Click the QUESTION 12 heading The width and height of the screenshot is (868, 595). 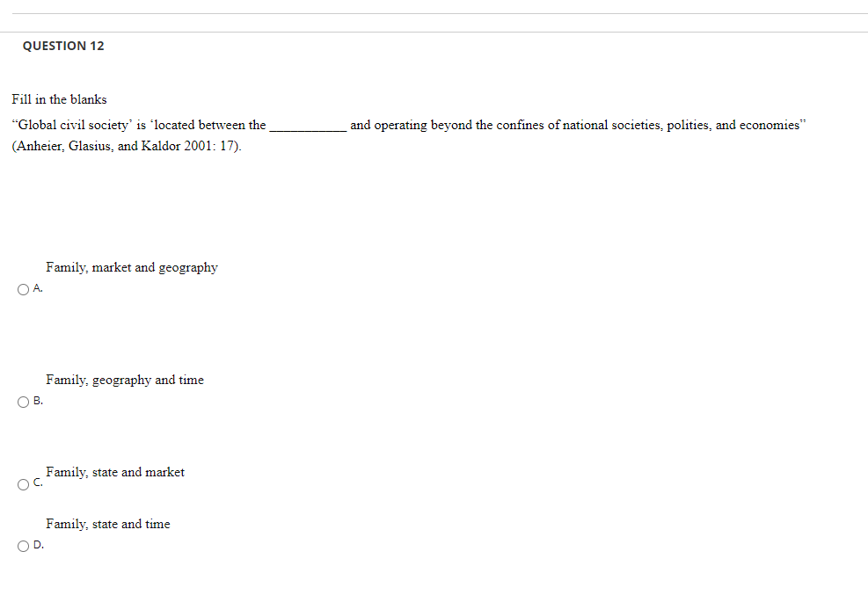pyautogui.click(x=63, y=46)
